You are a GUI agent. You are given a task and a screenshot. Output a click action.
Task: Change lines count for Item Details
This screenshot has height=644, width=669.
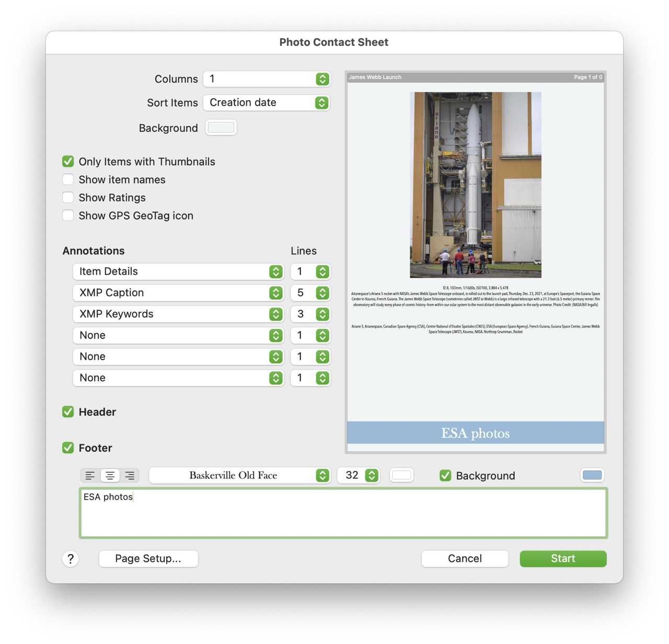pos(310,272)
